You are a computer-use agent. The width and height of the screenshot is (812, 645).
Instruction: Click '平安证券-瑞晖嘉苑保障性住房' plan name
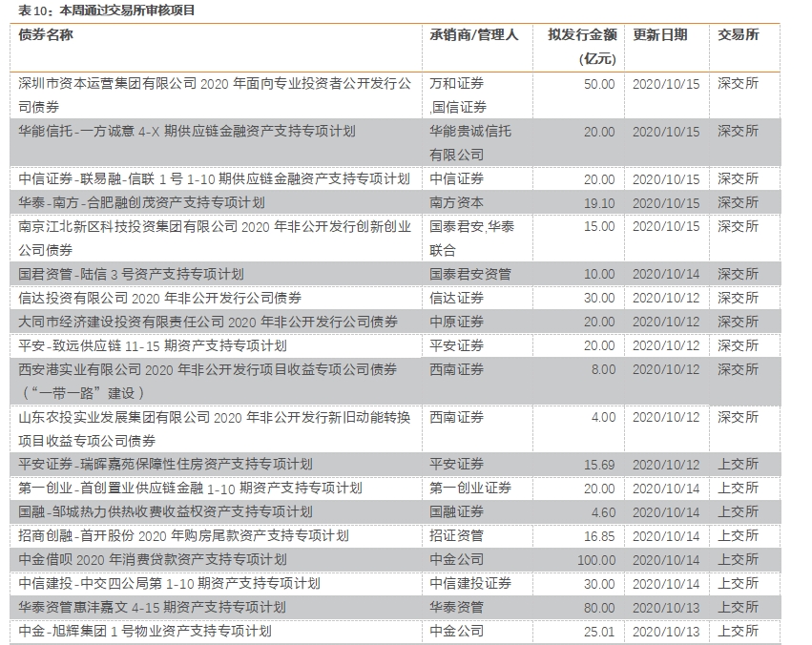[x=165, y=465]
